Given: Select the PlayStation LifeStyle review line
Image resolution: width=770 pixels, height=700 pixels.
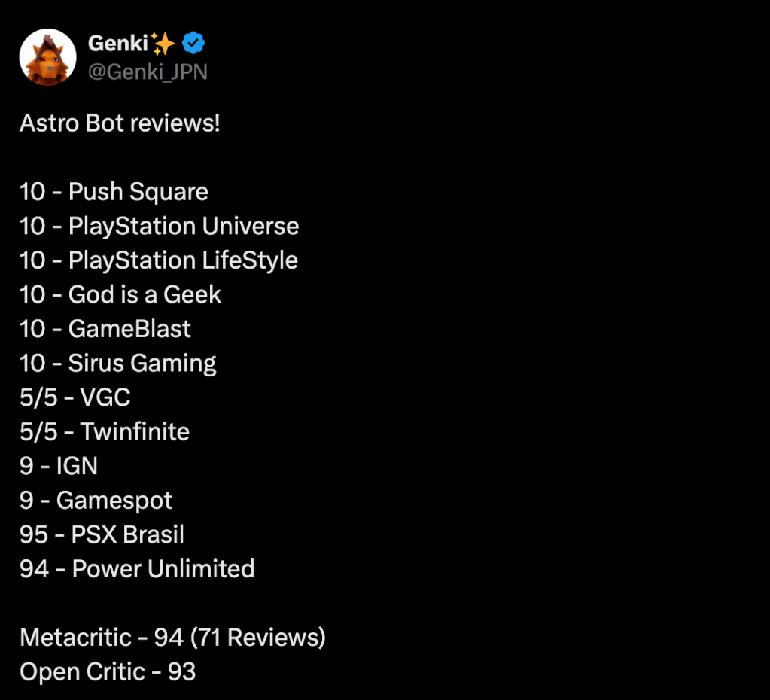Looking at the screenshot, I should 158,260.
